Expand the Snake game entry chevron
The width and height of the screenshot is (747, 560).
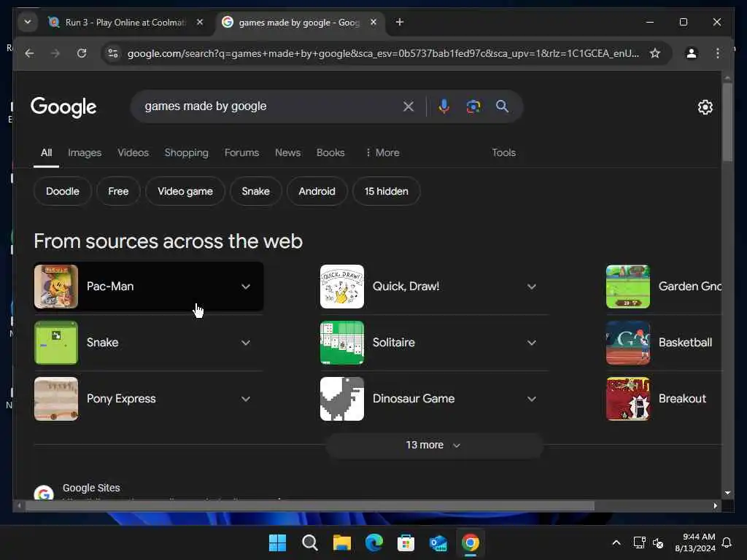click(246, 343)
